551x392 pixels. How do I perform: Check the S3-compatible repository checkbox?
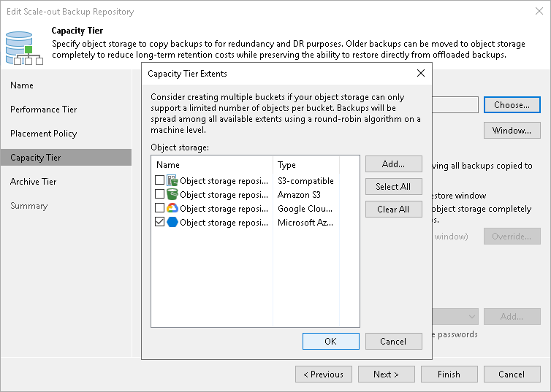coord(159,180)
